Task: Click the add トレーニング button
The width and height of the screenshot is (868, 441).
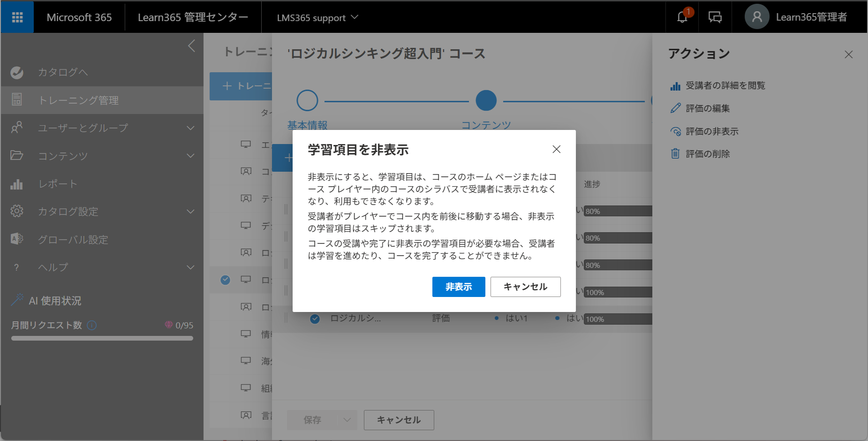Action: pos(241,86)
